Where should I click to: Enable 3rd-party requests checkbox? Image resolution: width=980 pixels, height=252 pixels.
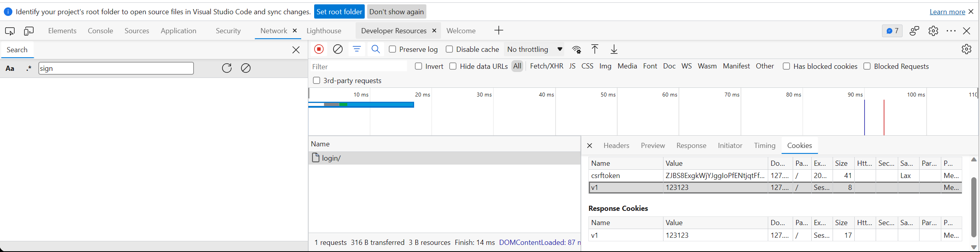click(x=317, y=80)
